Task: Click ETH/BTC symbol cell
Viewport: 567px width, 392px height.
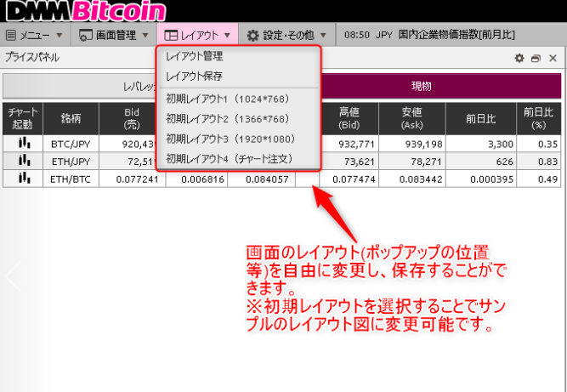Action: (x=71, y=179)
